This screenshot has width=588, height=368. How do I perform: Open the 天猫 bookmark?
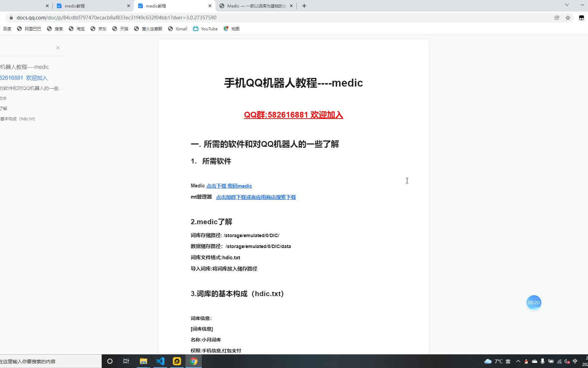(x=120, y=29)
